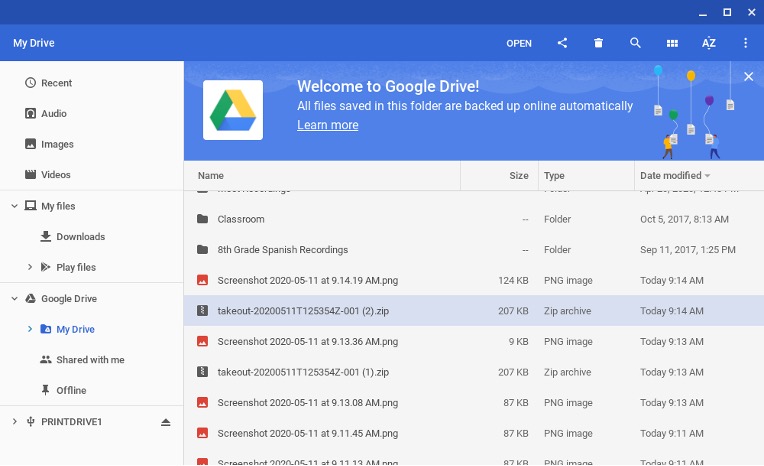
Task: Click image icon of 9.14.19 AM screenshot
Action: [202, 280]
